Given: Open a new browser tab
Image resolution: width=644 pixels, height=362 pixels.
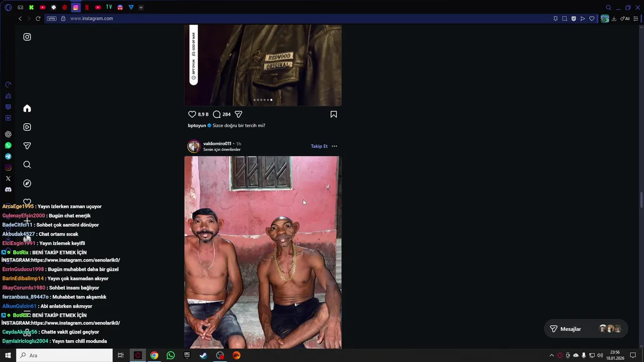Looking at the screenshot, I should (x=141, y=8).
